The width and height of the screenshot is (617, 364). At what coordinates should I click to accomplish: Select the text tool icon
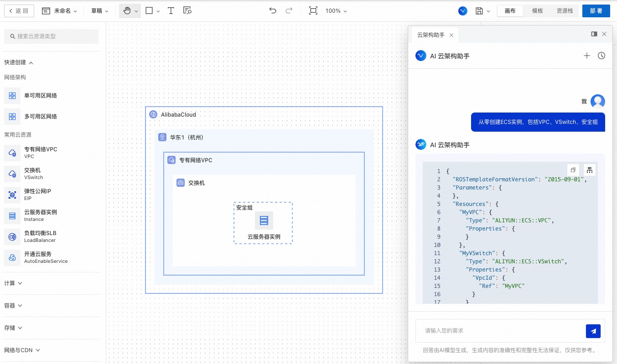pos(171,11)
